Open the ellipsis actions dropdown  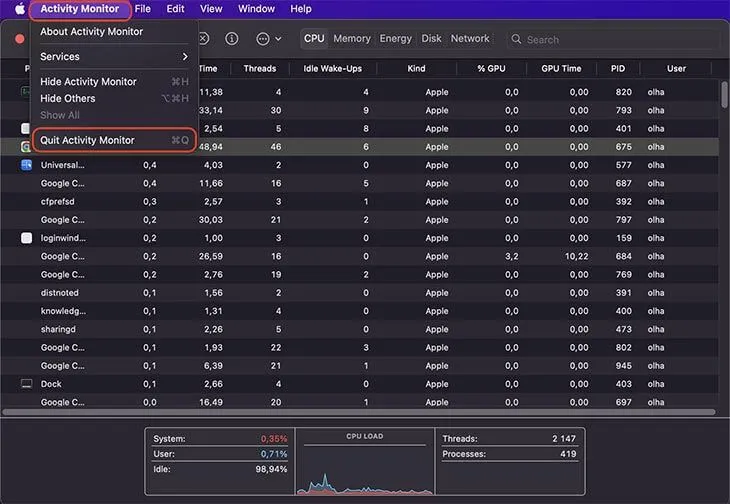click(269, 39)
